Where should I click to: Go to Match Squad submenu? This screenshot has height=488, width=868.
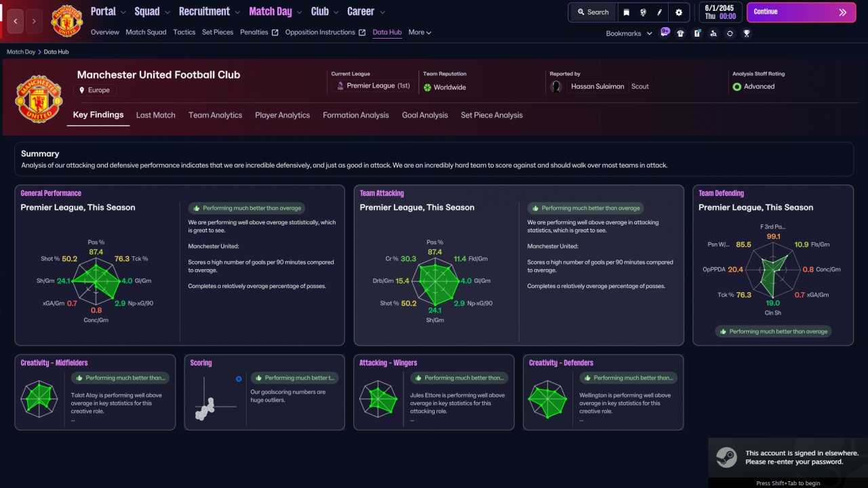tap(146, 33)
